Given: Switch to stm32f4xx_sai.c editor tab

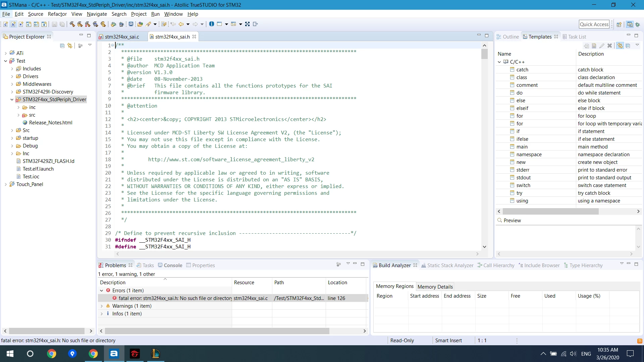Looking at the screenshot, I should click(x=122, y=37).
